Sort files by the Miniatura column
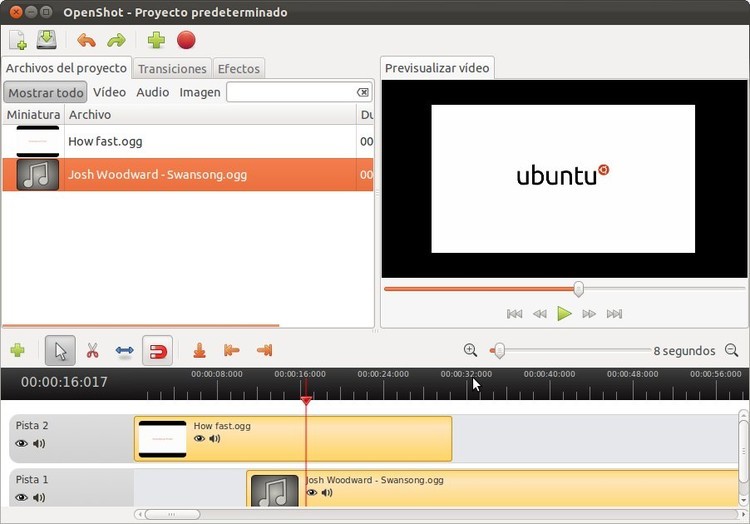This screenshot has height=524, width=750. (33, 115)
